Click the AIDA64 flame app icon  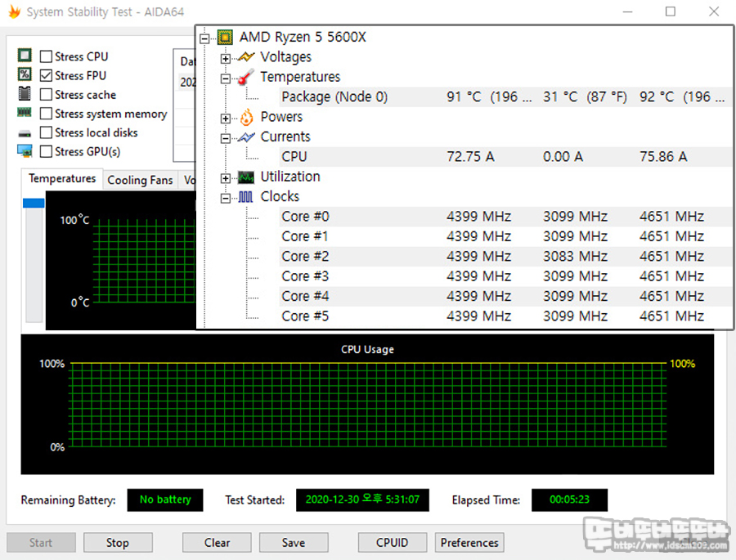click(15, 11)
